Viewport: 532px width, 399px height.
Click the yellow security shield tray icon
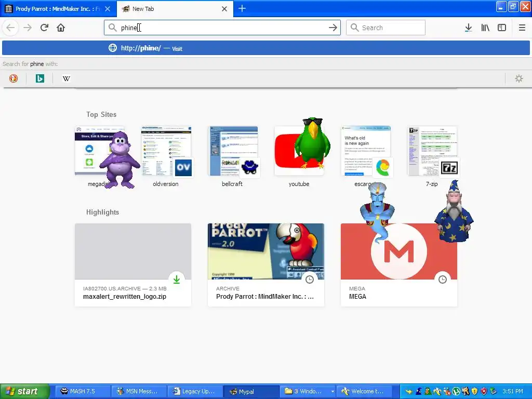coord(474,391)
